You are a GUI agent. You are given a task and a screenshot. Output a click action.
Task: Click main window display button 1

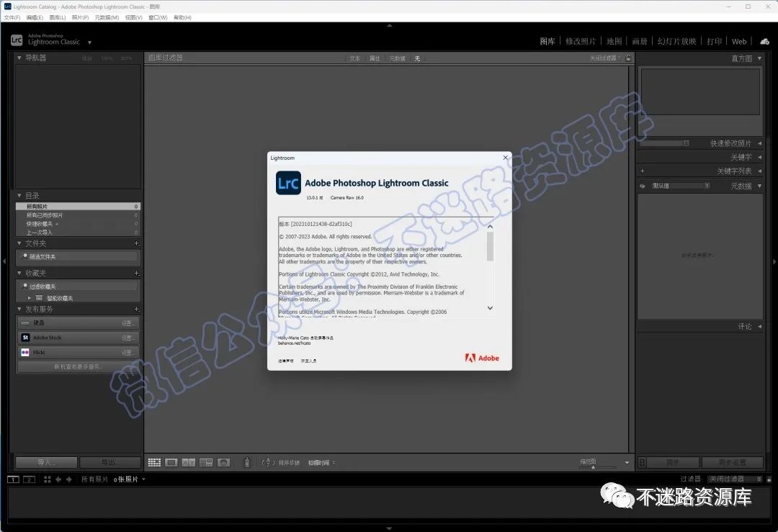pos(14,479)
